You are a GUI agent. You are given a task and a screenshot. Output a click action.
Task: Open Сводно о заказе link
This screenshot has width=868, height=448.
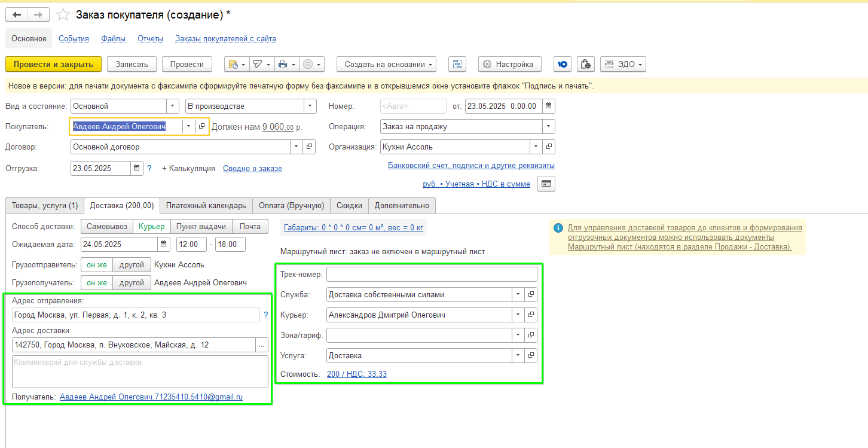252,169
